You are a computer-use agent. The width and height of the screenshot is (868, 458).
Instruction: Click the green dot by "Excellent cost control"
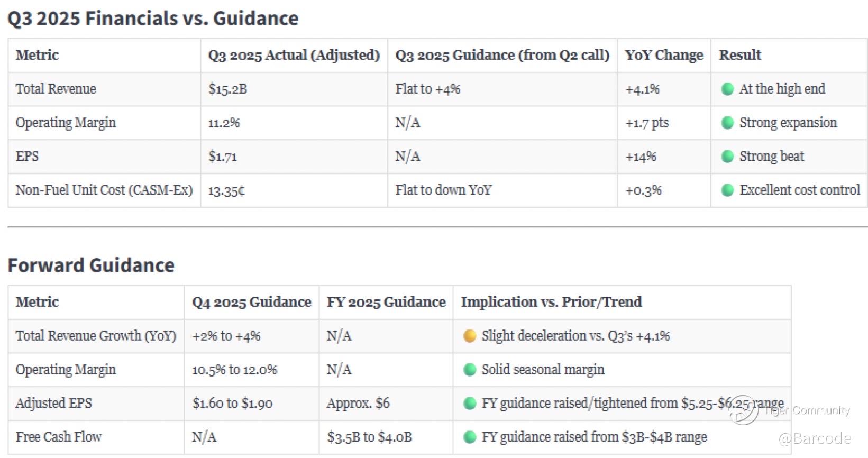(x=727, y=190)
